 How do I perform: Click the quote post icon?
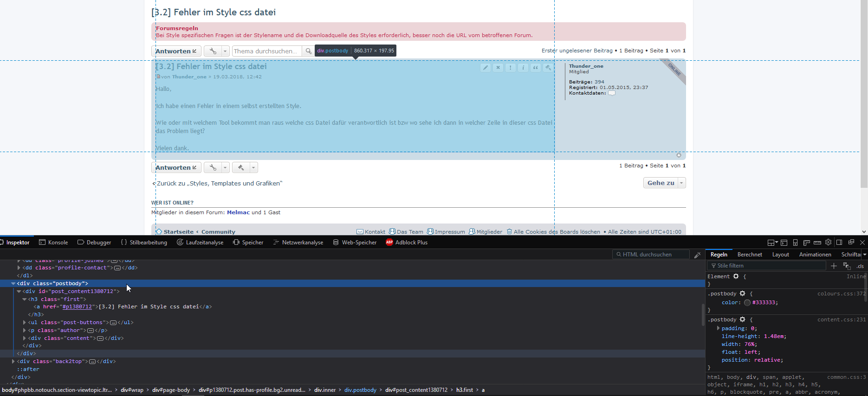pyautogui.click(x=536, y=68)
